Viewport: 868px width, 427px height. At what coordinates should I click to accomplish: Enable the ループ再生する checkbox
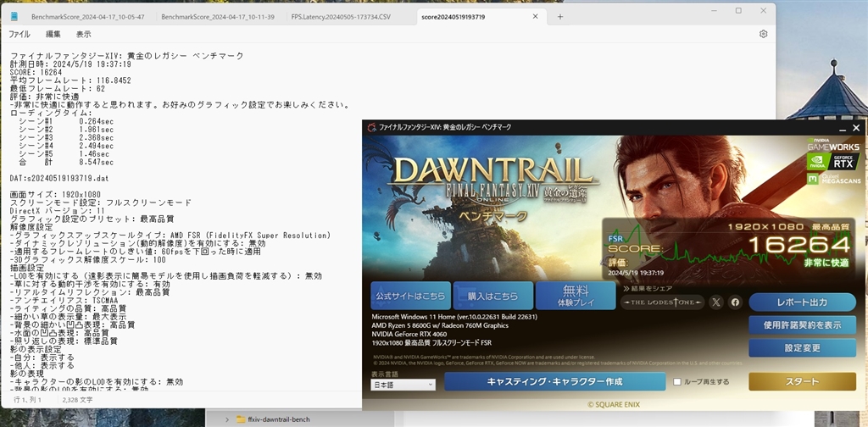pos(677,381)
